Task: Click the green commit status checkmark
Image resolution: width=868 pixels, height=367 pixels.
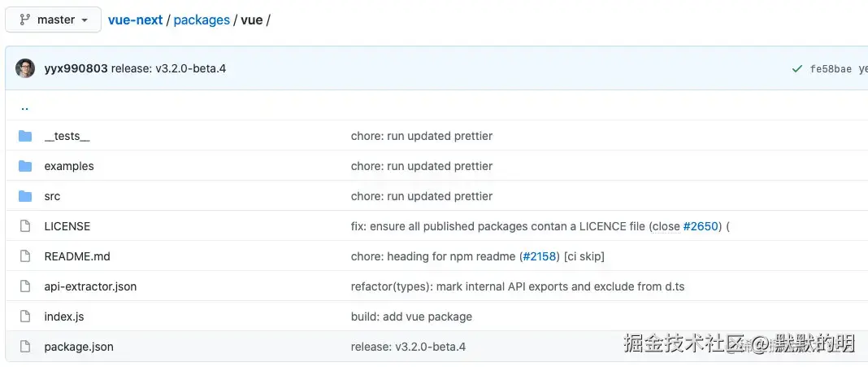Action: (x=797, y=69)
